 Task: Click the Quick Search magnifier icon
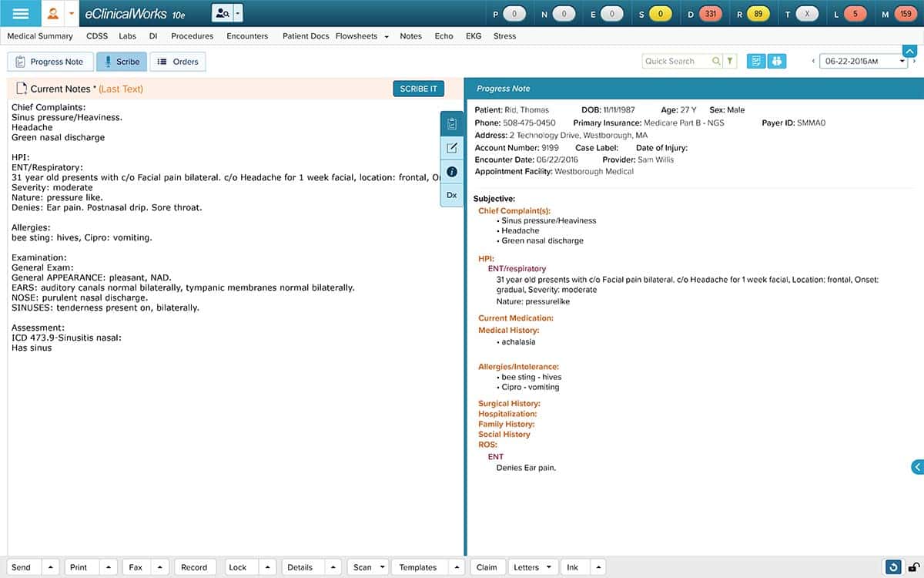point(717,61)
